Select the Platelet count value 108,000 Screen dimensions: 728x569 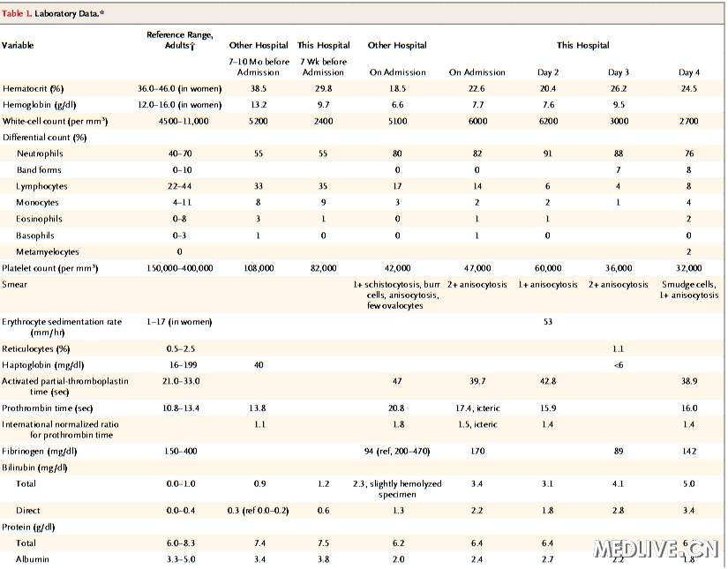tap(259, 267)
